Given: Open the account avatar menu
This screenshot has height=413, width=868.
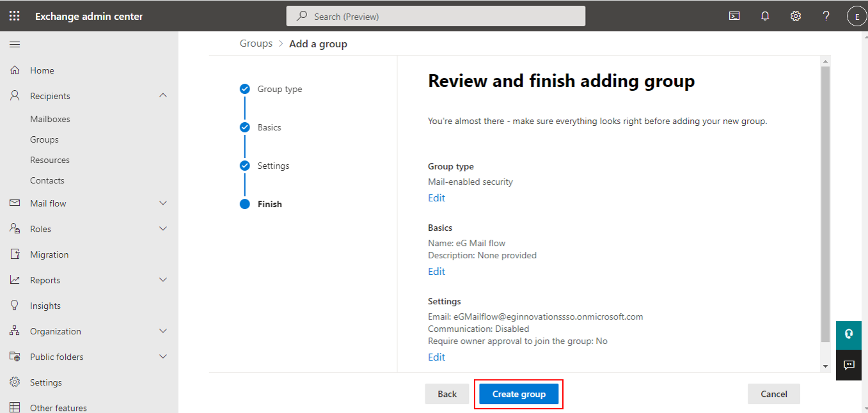Looking at the screenshot, I should pyautogui.click(x=856, y=17).
